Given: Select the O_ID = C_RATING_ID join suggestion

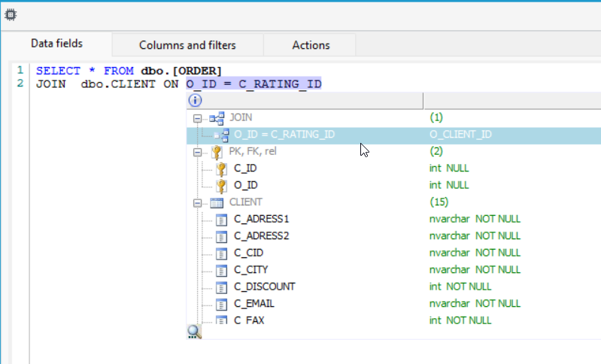Looking at the screenshot, I should 393,135.
